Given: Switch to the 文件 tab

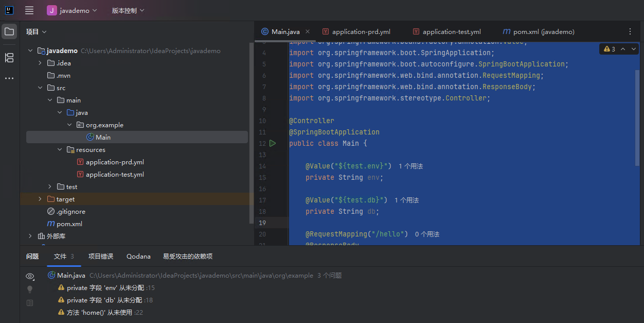Looking at the screenshot, I should pyautogui.click(x=64, y=257).
